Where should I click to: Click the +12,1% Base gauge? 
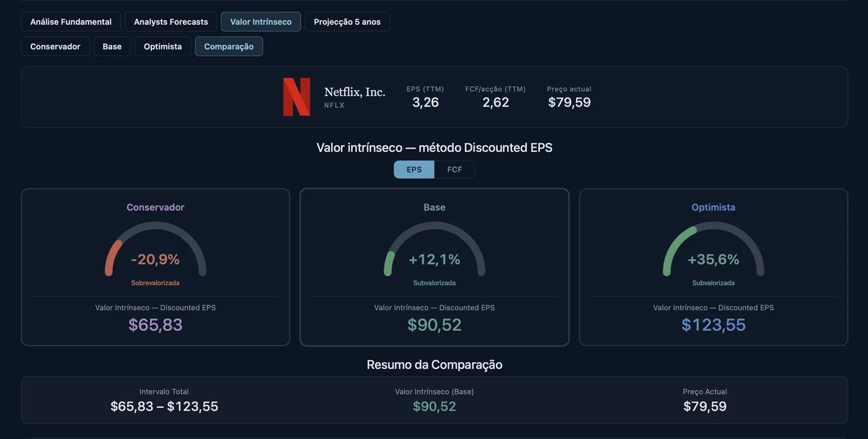435,249
